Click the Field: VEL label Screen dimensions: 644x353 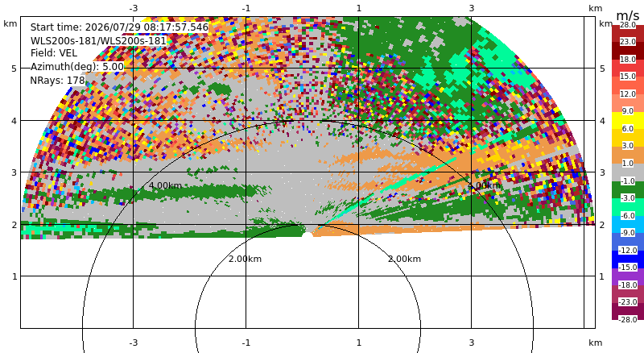point(54,53)
